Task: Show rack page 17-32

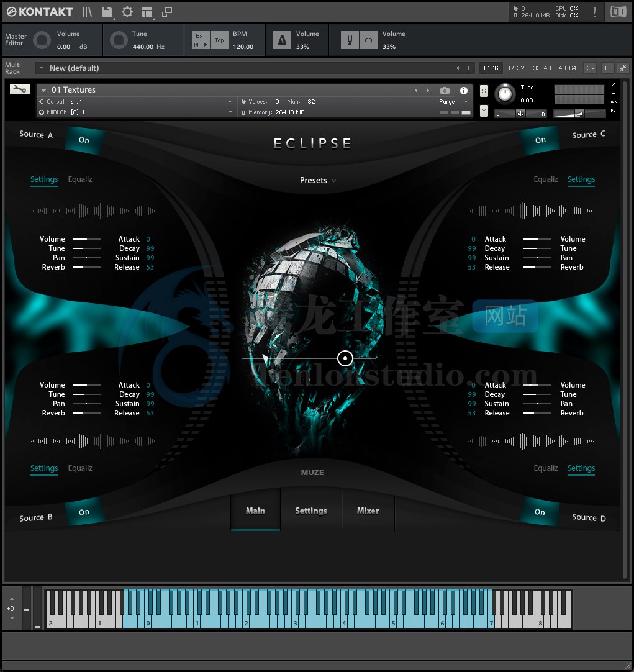Action: (x=516, y=68)
